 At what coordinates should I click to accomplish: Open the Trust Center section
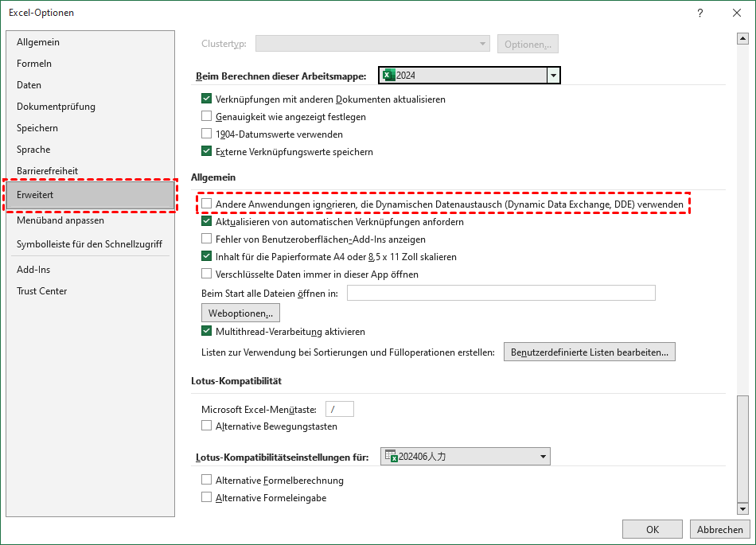[41, 290]
